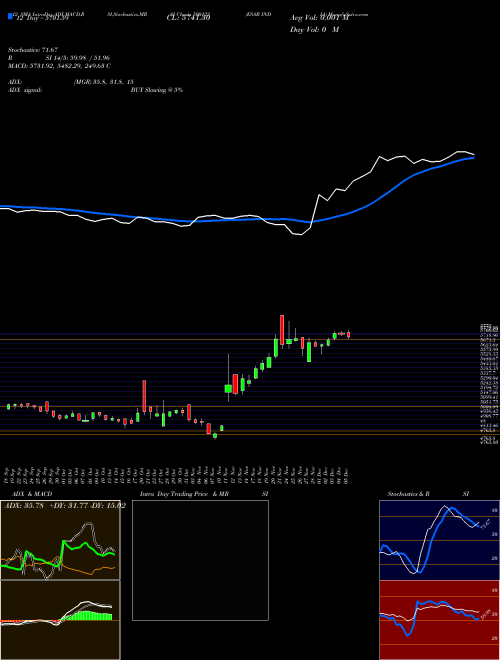Image resolution: width=500 pixels, height=660 pixels.
Task: Click the blue Stochastics chart panel
Action: pos(440,540)
